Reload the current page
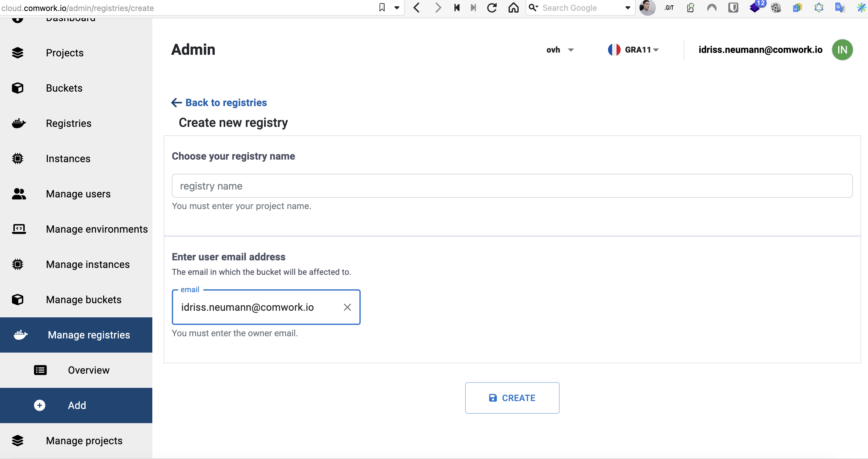The height and width of the screenshot is (459, 868). click(492, 8)
